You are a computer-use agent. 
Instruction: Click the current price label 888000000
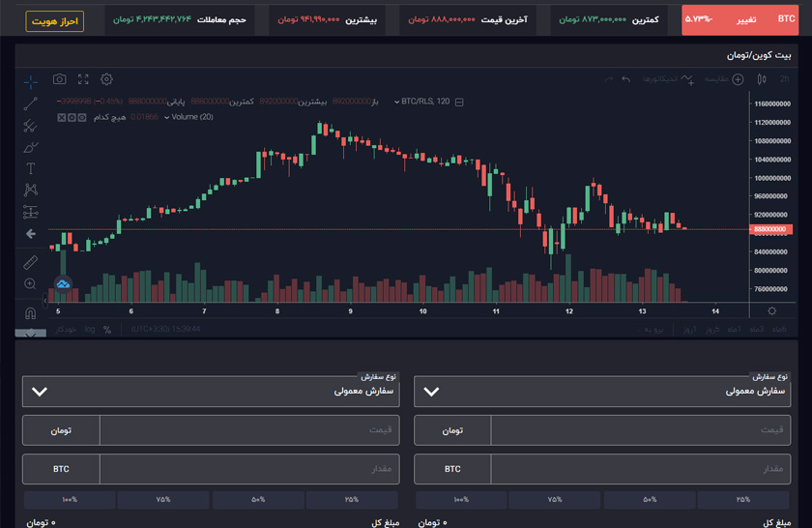pyautogui.click(x=770, y=229)
